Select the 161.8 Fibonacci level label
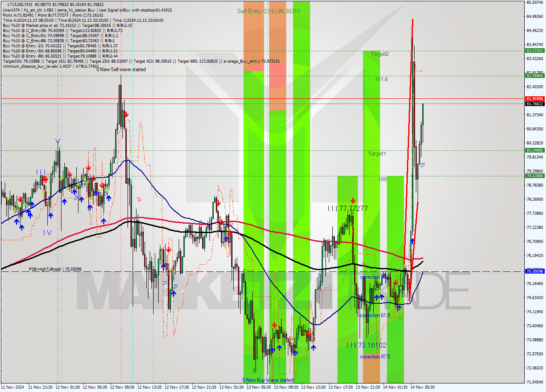This screenshot has width=546, height=392. click(381, 79)
